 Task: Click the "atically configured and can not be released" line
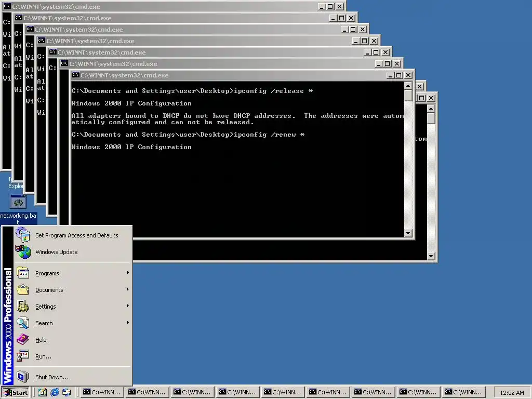pos(163,122)
